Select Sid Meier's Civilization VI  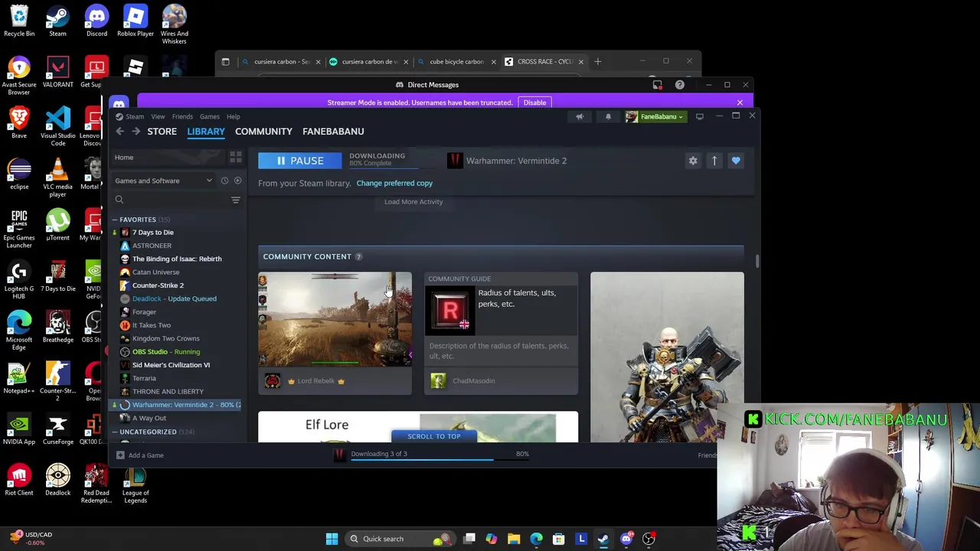point(171,365)
